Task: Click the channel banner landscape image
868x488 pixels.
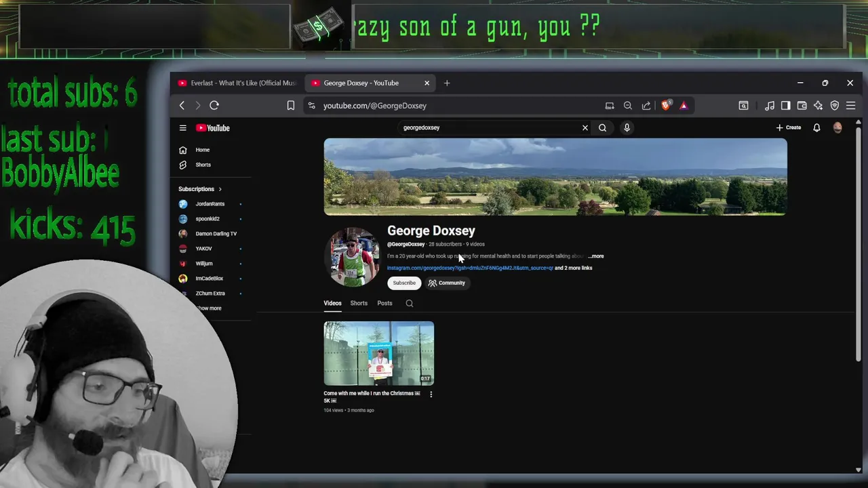Action: (x=555, y=177)
